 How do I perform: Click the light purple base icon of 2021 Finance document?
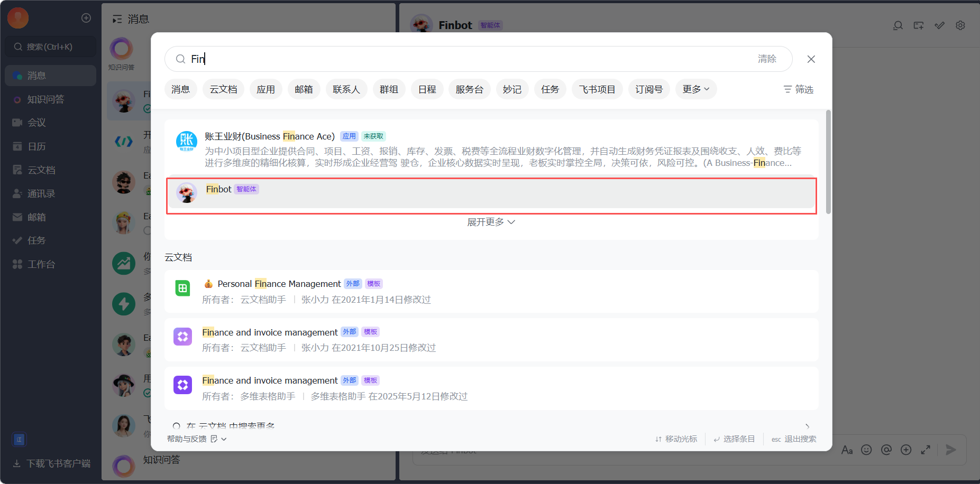pos(183,337)
